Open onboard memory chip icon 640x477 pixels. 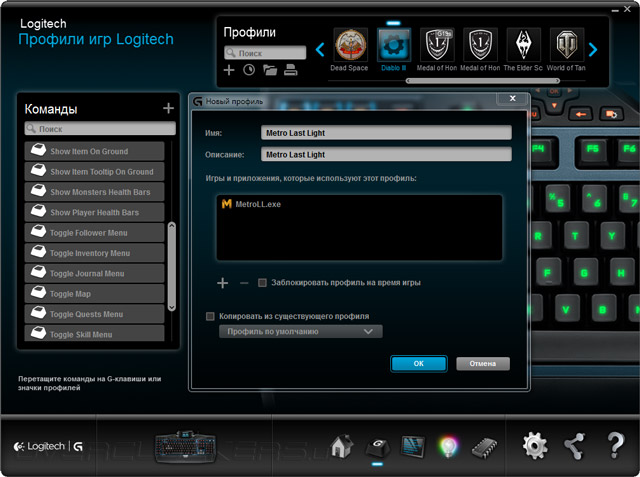pos(484,447)
